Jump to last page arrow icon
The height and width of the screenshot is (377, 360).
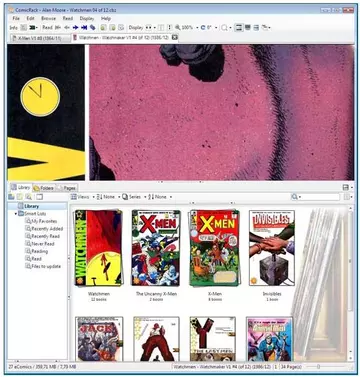coord(84,28)
